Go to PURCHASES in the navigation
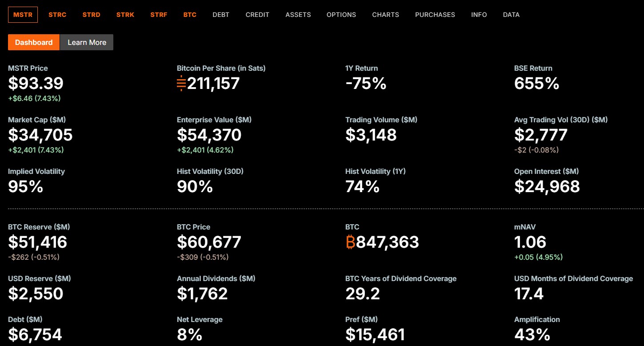Viewport: 644px width, 346px height. tap(435, 15)
